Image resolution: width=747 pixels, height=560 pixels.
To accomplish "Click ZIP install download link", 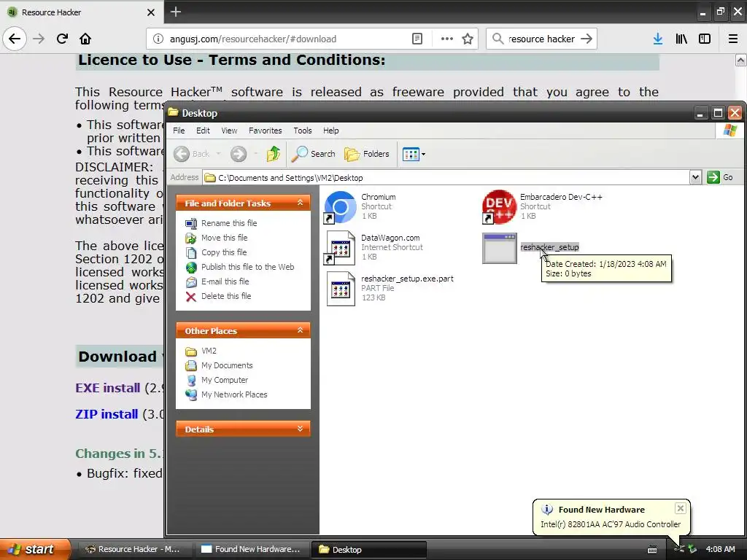I will (107, 414).
